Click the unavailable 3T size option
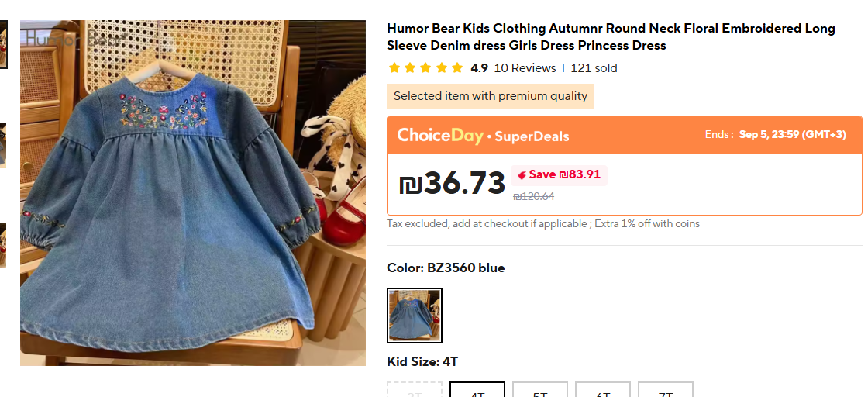 415,390
